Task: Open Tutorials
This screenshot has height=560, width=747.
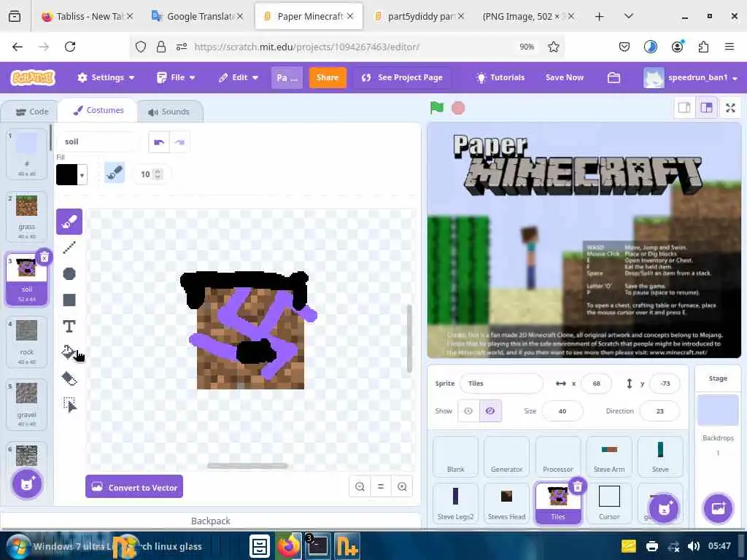Action: (500, 77)
